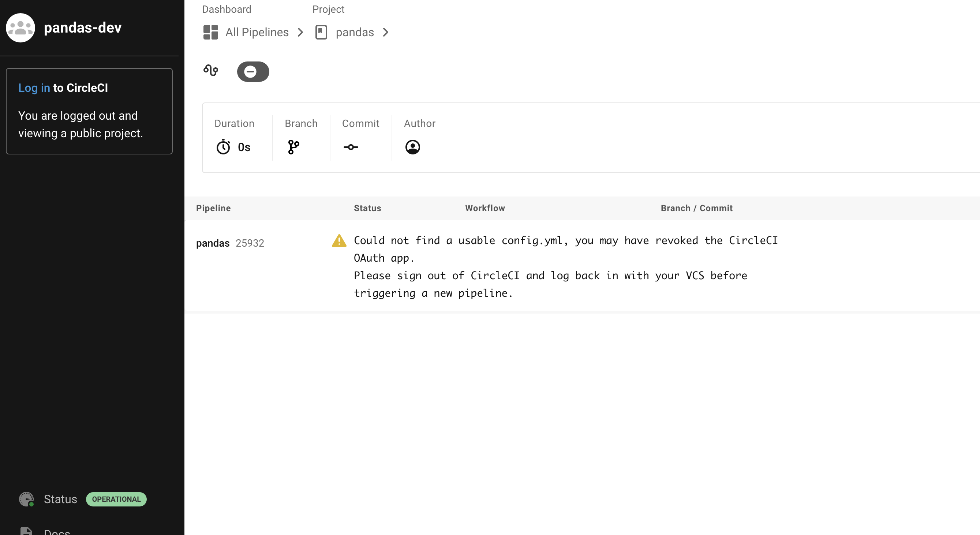Click the 'Could not find a usable config.yml' message
The image size is (980, 535).
coord(566,267)
